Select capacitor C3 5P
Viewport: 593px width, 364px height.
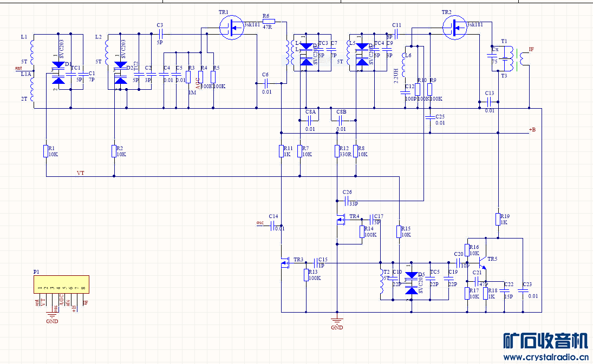click(160, 34)
